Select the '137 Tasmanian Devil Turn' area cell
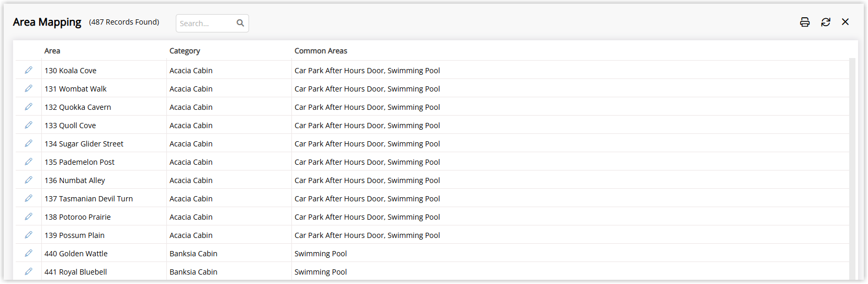Image resolution: width=868 pixels, height=284 pixels. click(104, 198)
